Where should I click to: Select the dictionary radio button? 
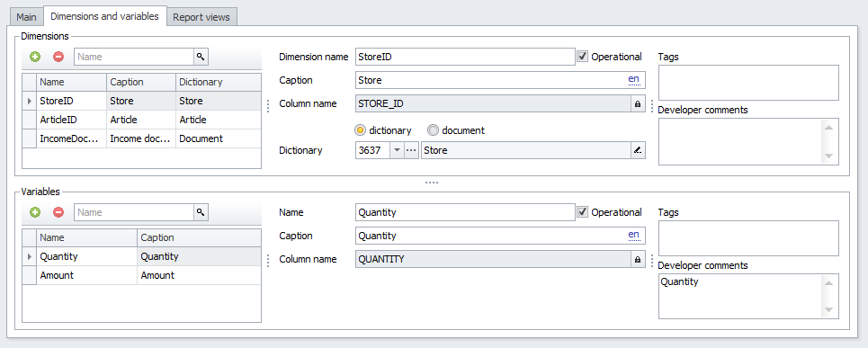click(360, 130)
